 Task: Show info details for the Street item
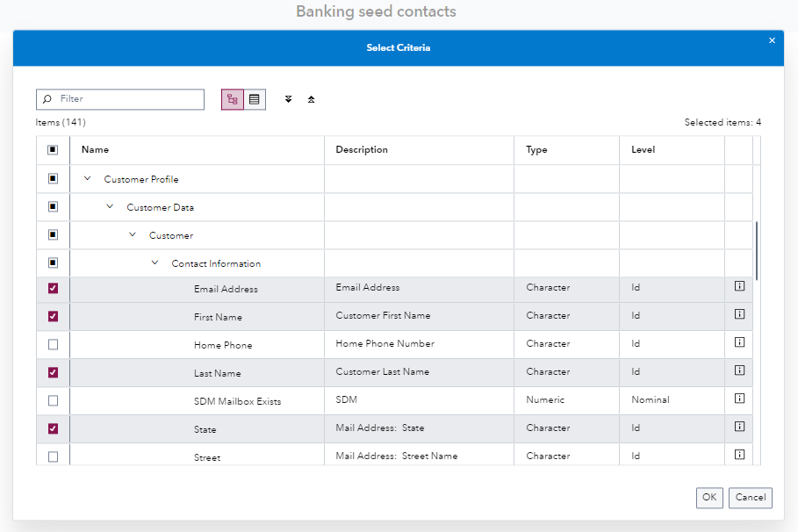pyautogui.click(x=737, y=455)
